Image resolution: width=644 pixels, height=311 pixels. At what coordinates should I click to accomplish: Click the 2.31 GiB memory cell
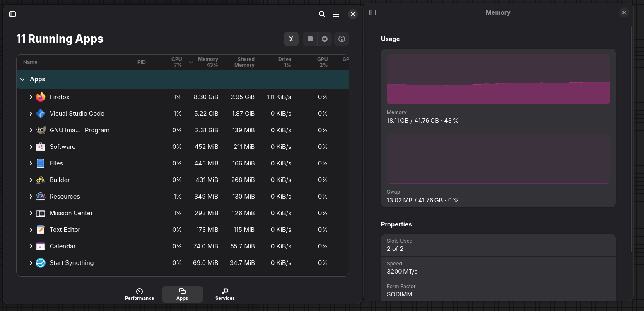207,130
